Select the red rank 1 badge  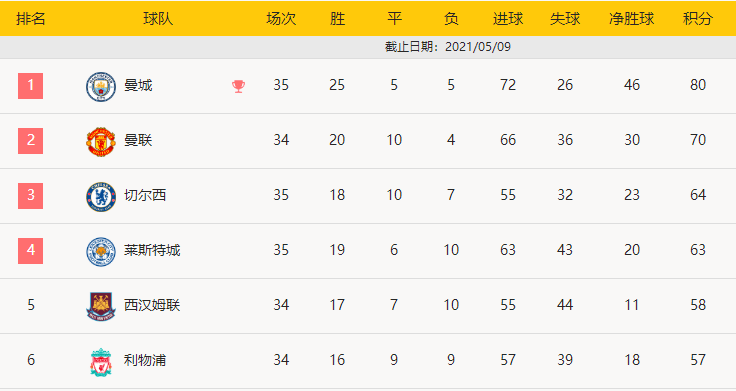pyautogui.click(x=31, y=86)
